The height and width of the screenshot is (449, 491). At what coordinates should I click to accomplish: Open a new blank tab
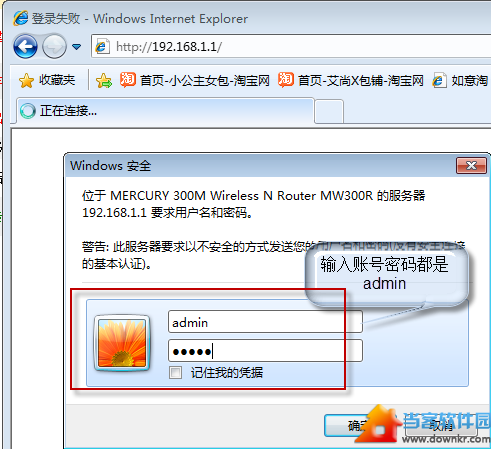[329, 111]
